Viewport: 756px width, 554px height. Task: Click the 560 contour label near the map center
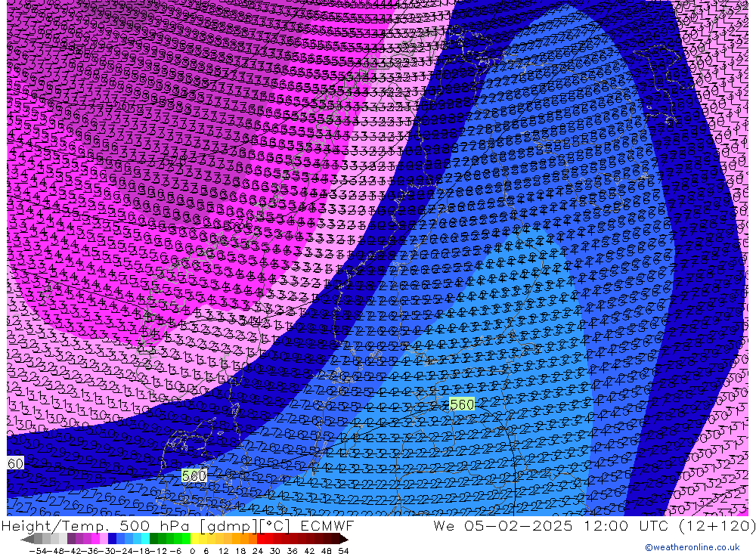point(462,404)
